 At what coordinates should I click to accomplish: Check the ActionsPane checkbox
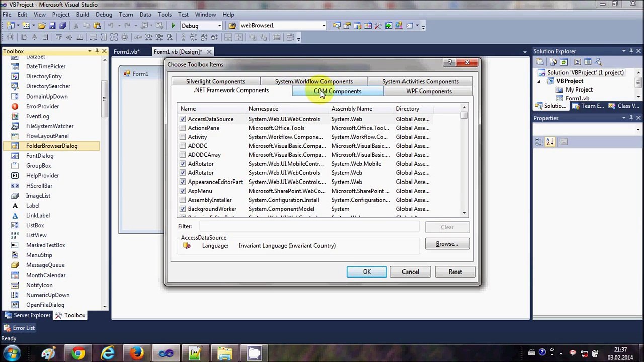pos(183,128)
